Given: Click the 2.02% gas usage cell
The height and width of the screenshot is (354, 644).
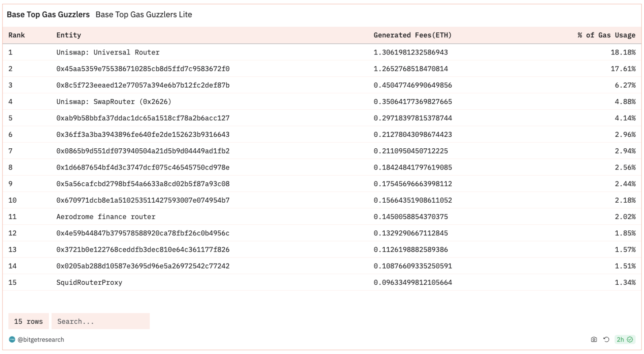Looking at the screenshot, I should (x=625, y=217).
